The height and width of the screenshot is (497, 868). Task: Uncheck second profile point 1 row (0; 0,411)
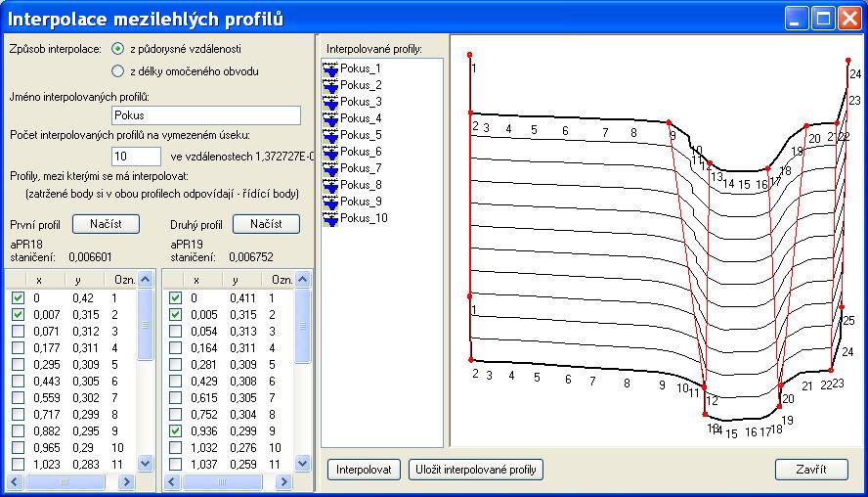(176, 297)
